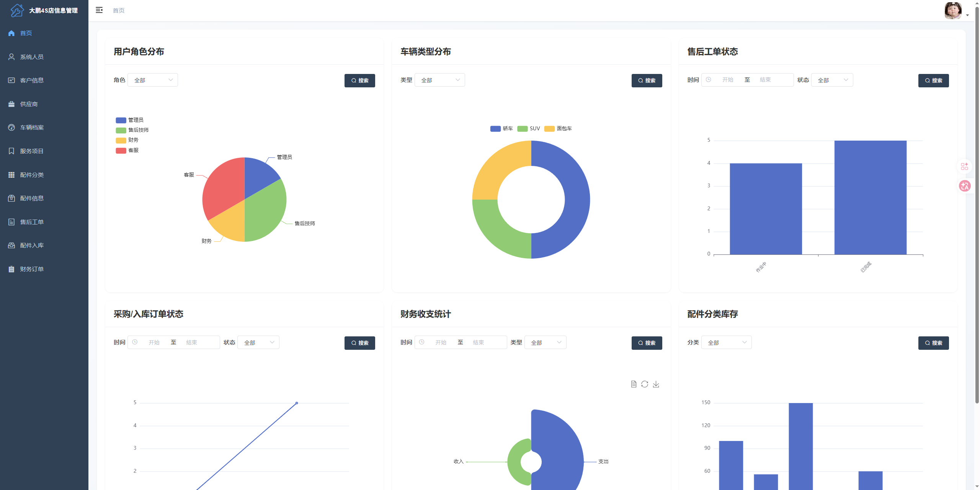The height and width of the screenshot is (490, 980).
Task: Open 车辆档案 menu item
Action: tap(44, 128)
